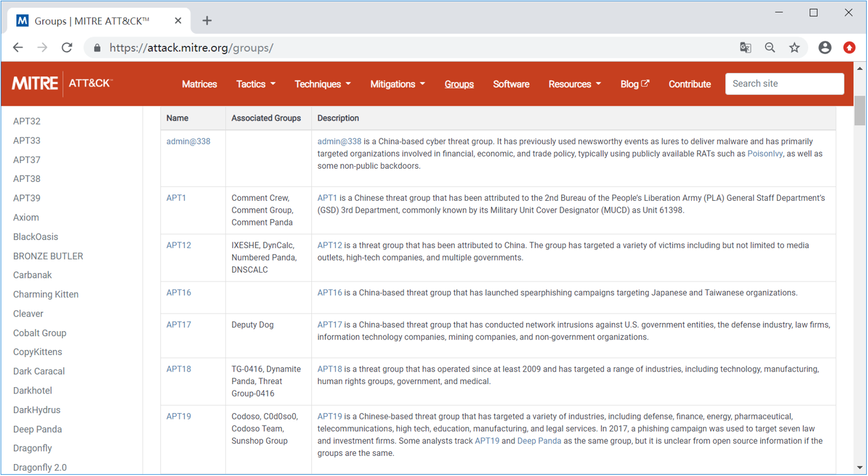868x476 pixels.
Task: Click the browser forward arrow
Action: pyautogui.click(x=42, y=48)
